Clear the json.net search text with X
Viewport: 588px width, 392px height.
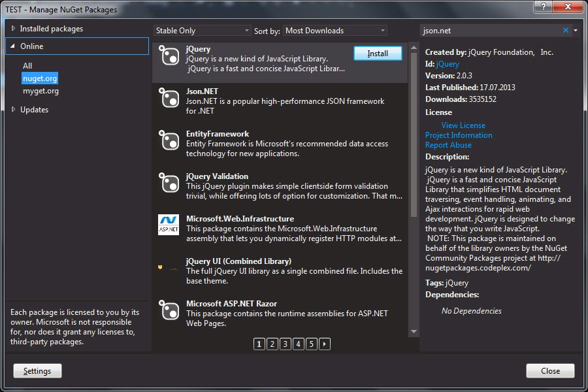pos(566,31)
